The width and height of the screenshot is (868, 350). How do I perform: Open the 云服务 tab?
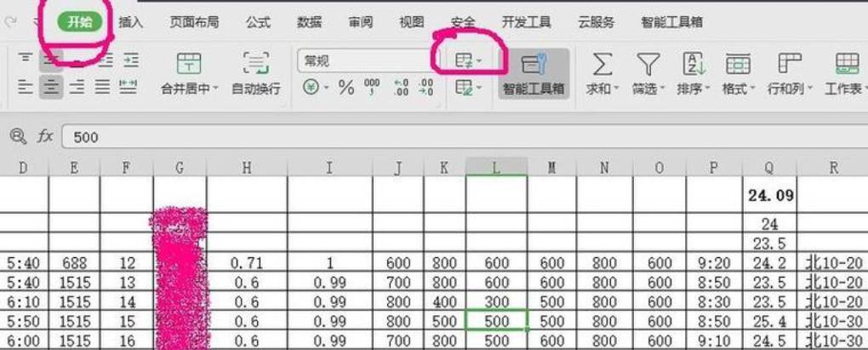[x=597, y=22]
